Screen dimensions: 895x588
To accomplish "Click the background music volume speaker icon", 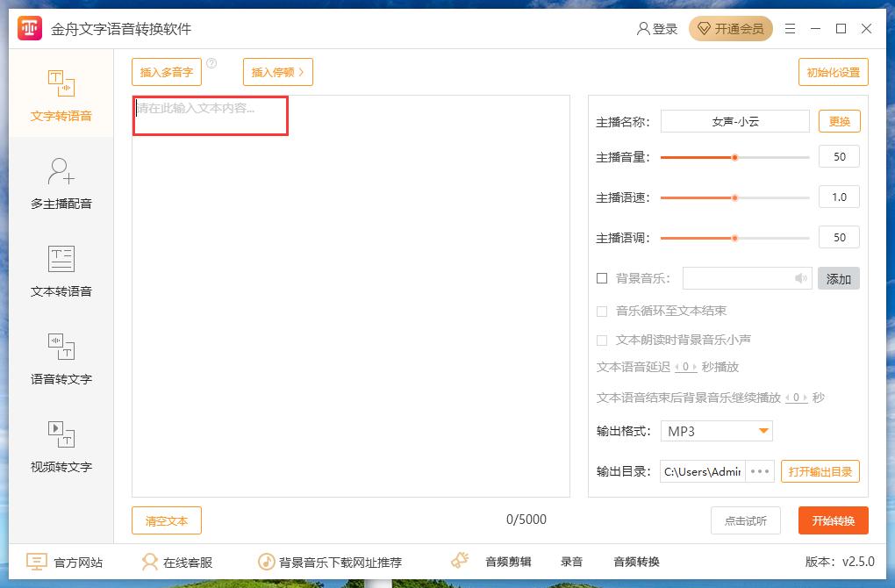I will tap(801, 278).
